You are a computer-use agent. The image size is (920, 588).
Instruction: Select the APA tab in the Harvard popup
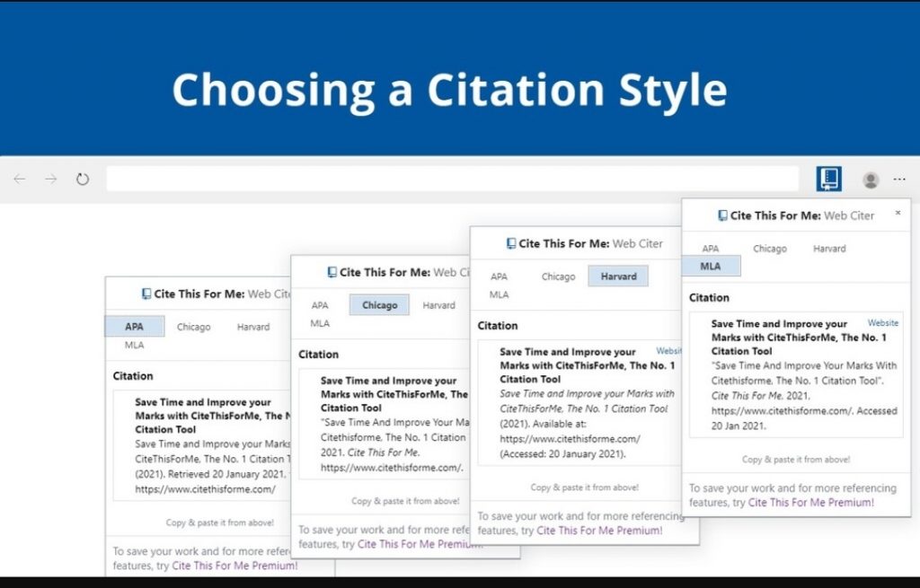tap(499, 276)
